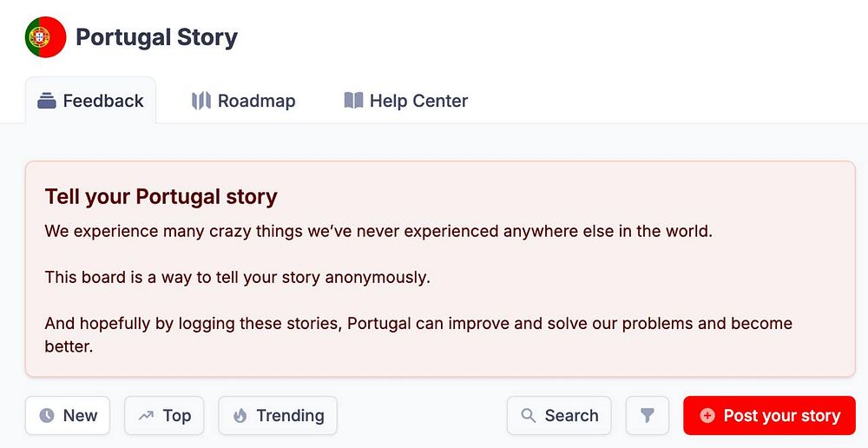Click the "Tell your Portugal story" heading
Viewport: 868px width, 448px height.
coord(161,197)
